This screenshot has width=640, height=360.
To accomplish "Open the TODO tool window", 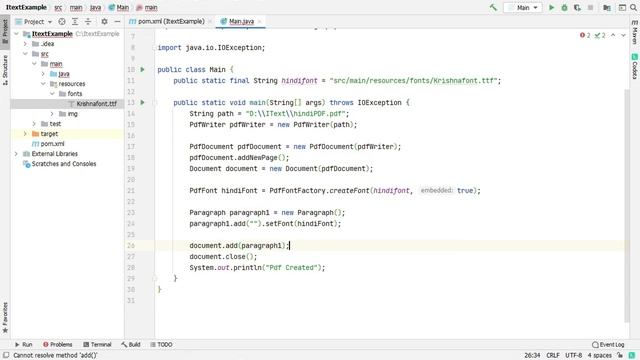I will coord(161,344).
